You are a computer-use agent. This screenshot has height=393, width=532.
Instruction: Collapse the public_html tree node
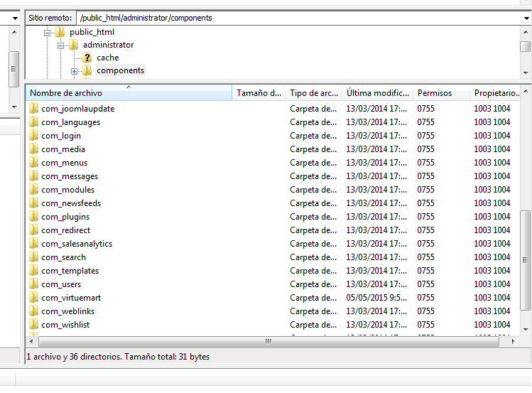pos(47,33)
